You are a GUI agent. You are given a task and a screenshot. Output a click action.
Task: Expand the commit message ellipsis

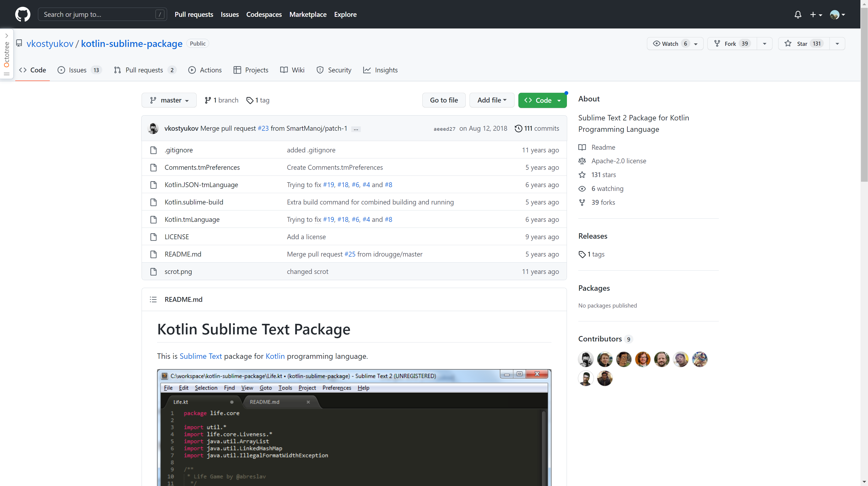click(356, 129)
